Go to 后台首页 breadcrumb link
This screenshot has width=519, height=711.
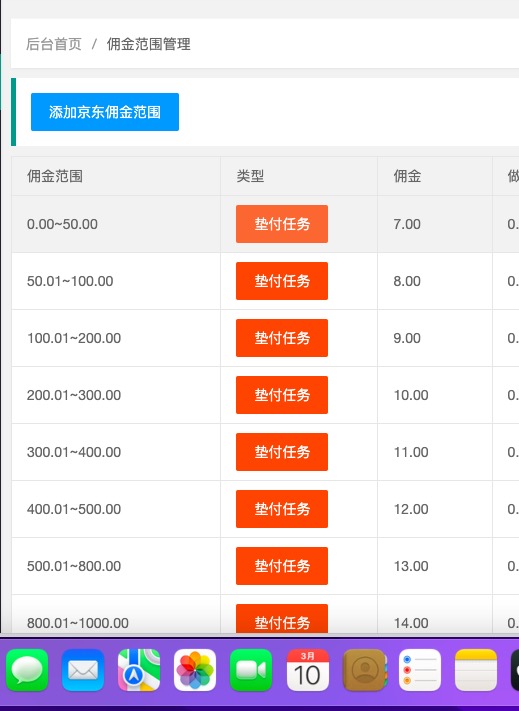[54, 44]
